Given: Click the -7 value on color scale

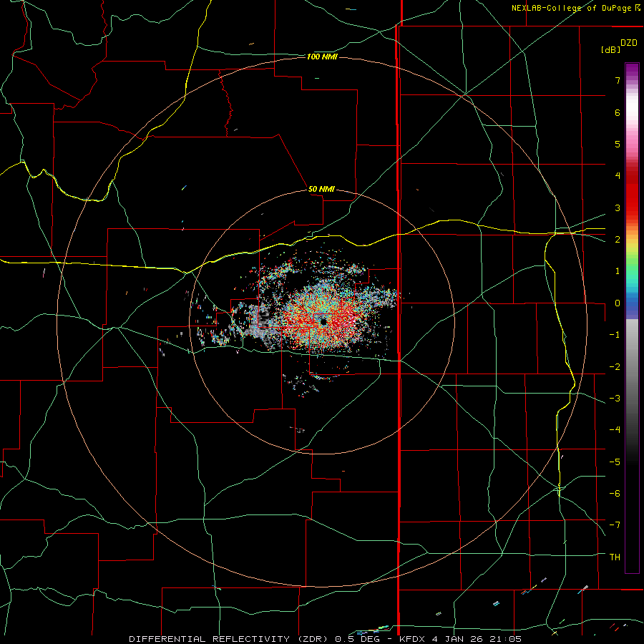Looking at the screenshot, I should [615, 525].
